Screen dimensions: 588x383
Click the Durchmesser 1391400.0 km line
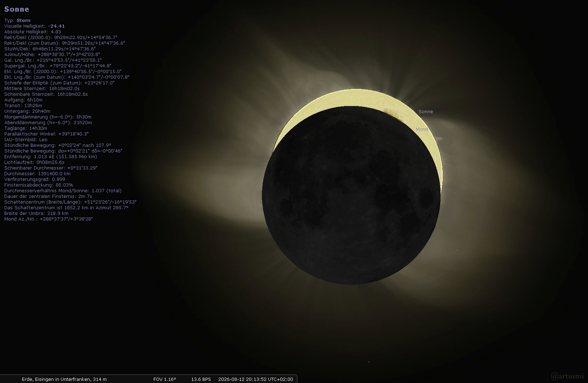tap(37, 173)
